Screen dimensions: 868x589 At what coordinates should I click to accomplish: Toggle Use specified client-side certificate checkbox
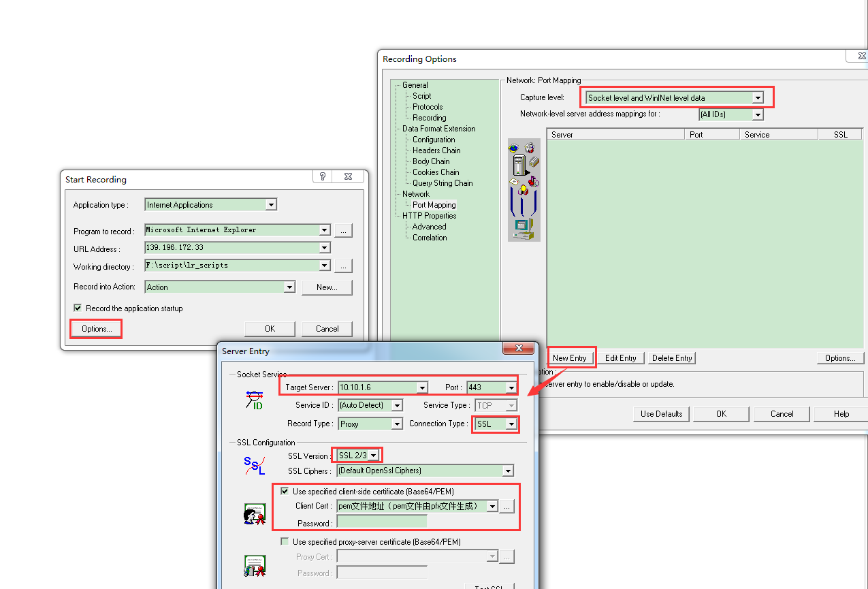(285, 491)
